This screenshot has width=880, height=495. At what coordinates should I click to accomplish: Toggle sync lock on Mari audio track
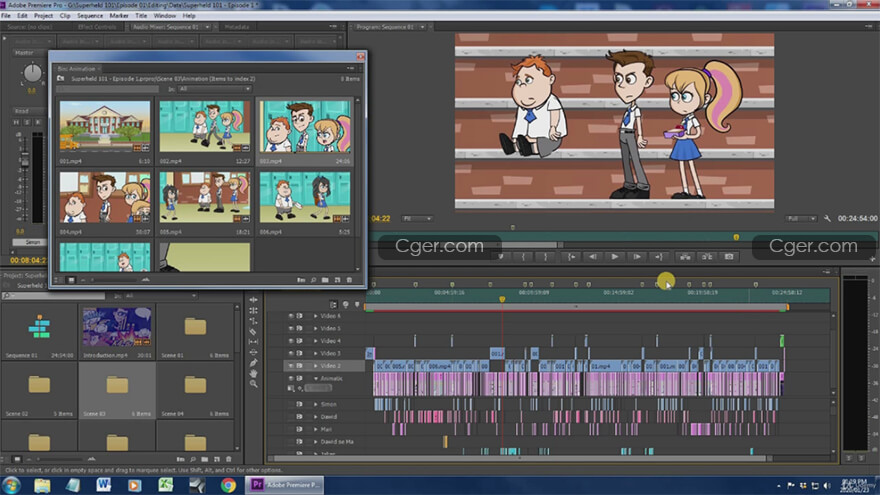[300, 429]
